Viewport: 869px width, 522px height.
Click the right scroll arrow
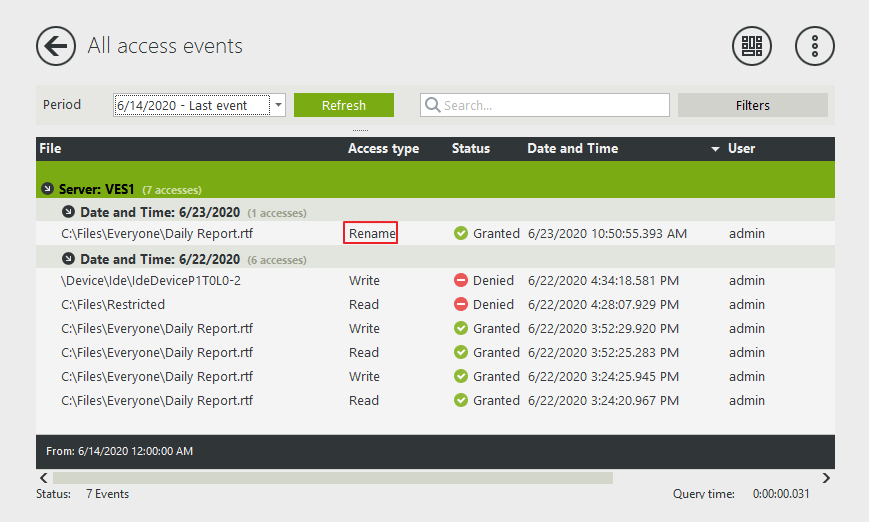(826, 478)
